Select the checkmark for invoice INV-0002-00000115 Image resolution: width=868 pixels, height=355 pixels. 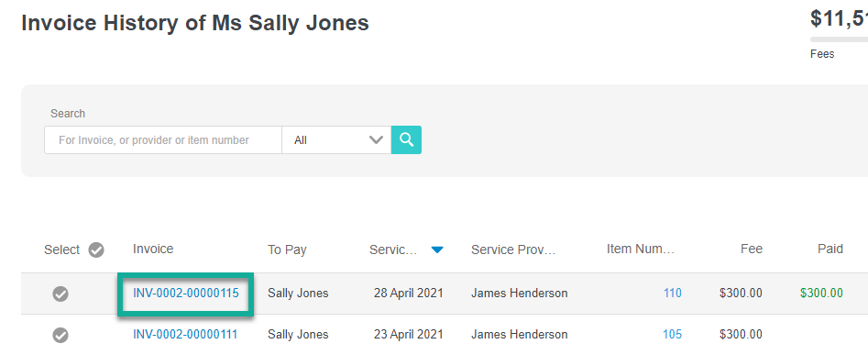coord(60,294)
